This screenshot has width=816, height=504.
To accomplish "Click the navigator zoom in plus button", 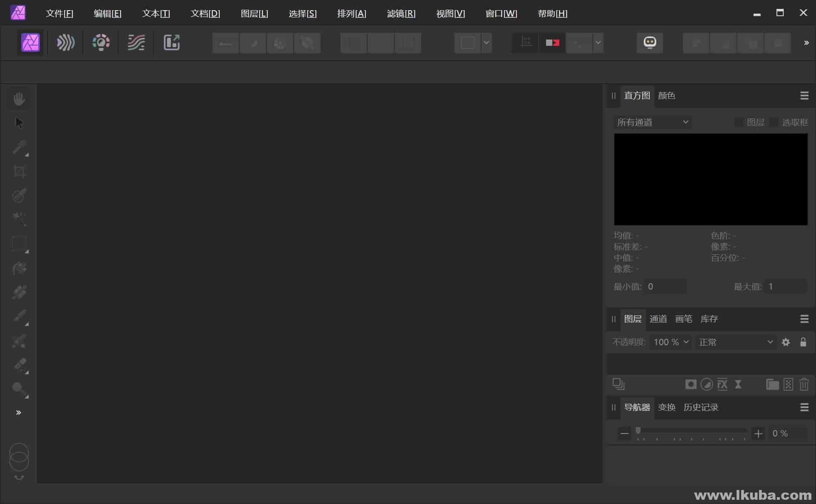I will pos(758,434).
